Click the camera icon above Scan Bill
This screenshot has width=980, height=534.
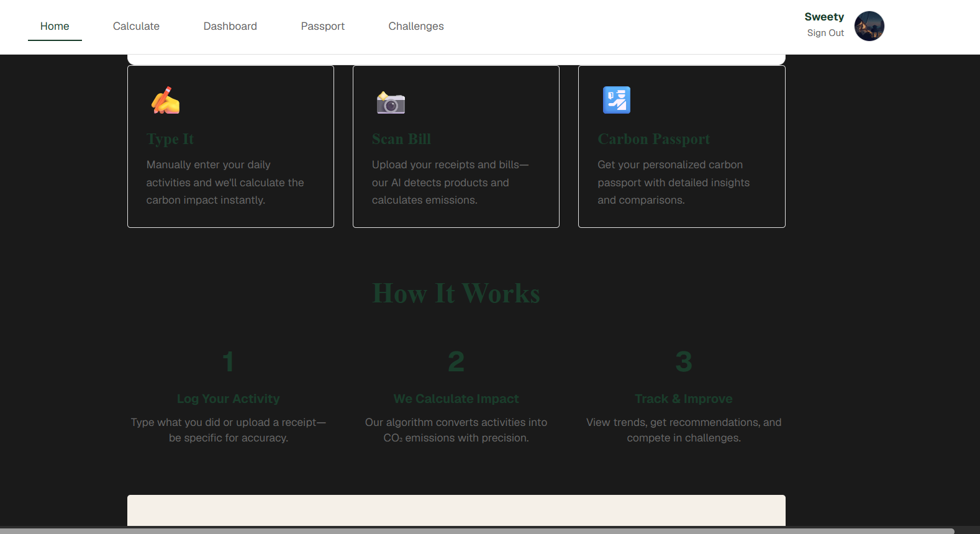coord(391,102)
